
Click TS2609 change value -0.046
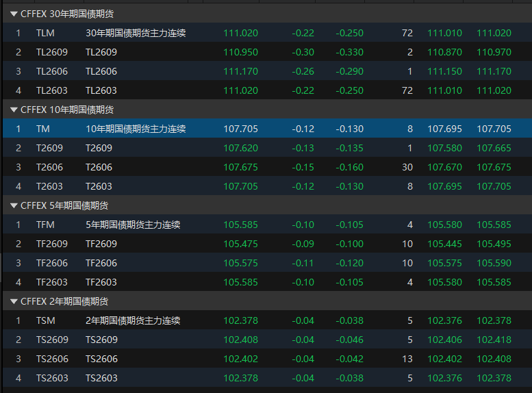coord(349,340)
